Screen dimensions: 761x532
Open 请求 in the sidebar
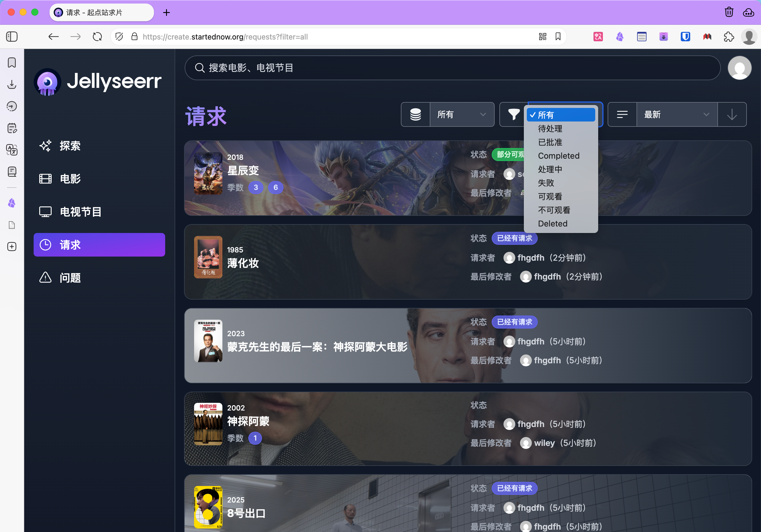pyautogui.click(x=99, y=245)
